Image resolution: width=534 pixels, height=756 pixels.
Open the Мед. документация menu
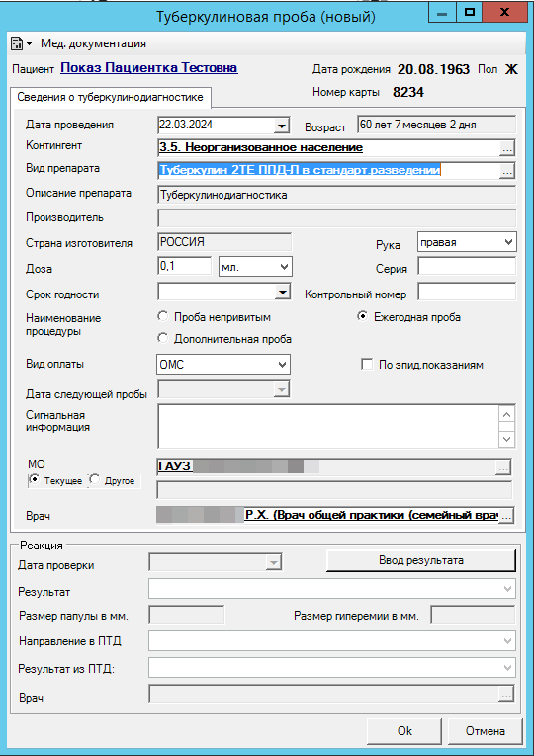tap(93, 43)
